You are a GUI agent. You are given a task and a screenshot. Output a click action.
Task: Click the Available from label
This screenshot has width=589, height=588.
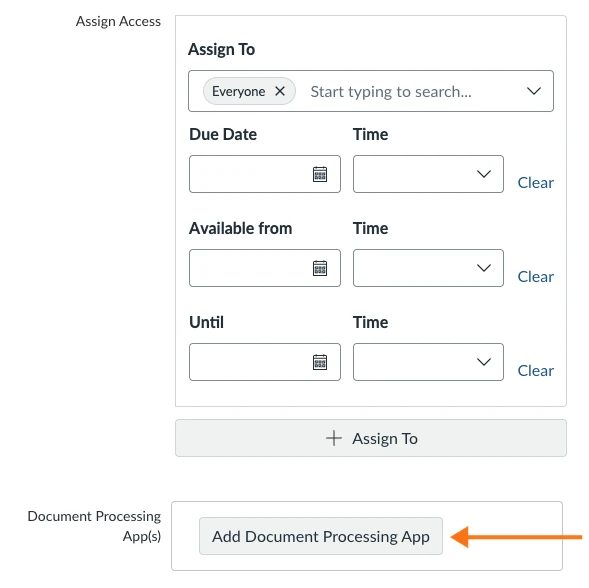coord(240,228)
